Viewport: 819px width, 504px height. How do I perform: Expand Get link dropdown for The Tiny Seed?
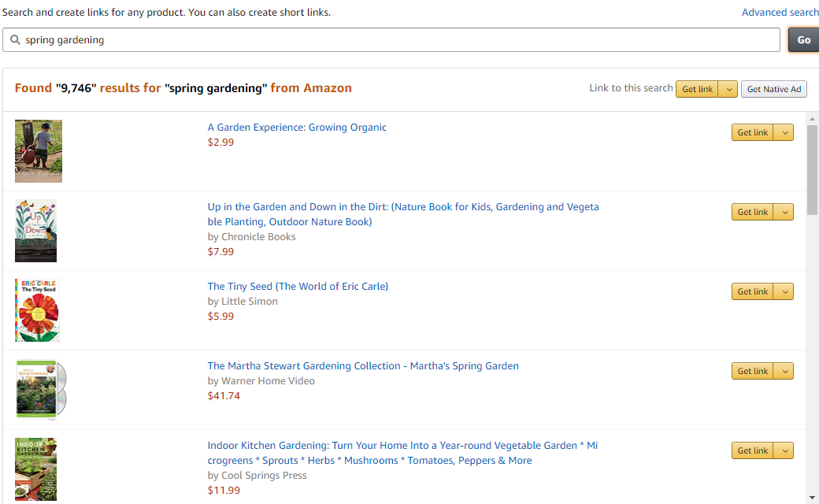coord(784,291)
